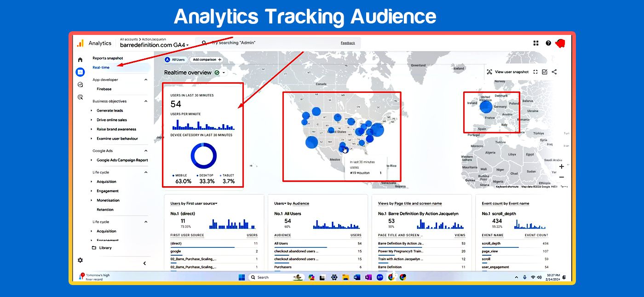Click the Help question mark icon
This screenshot has height=297, width=644.
(x=548, y=43)
